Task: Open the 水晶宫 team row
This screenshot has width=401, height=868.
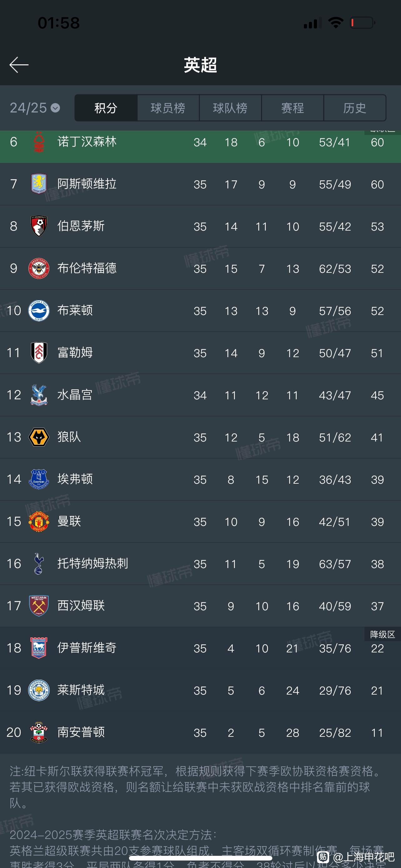Action: coord(200,395)
